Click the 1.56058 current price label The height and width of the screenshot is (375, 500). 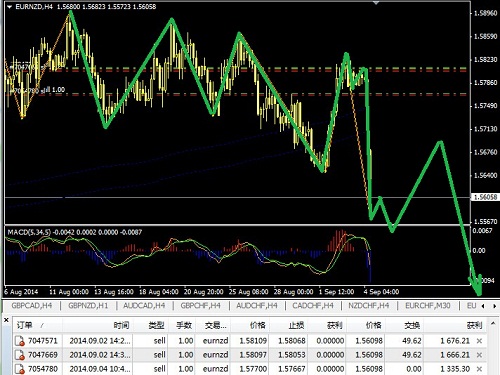point(485,197)
